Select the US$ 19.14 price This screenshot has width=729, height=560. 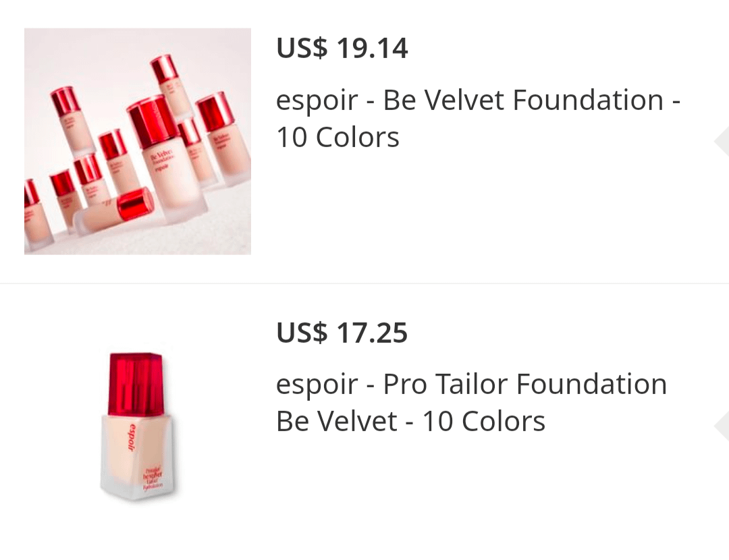(342, 49)
